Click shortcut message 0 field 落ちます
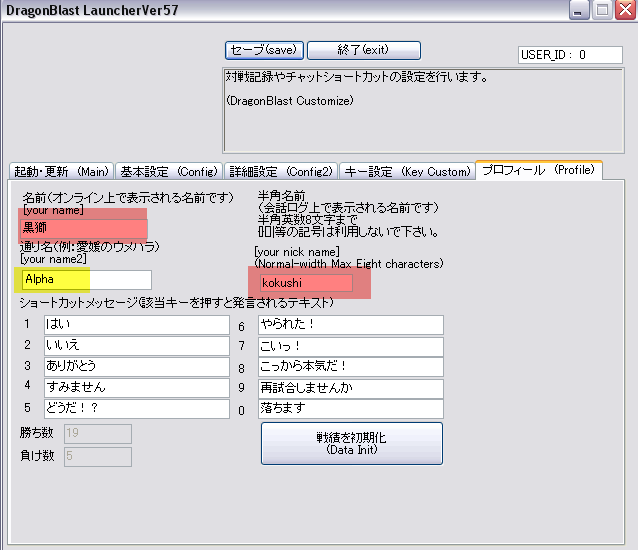Screen dimensions: 638x550 pyautogui.click(x=351, y=408)
